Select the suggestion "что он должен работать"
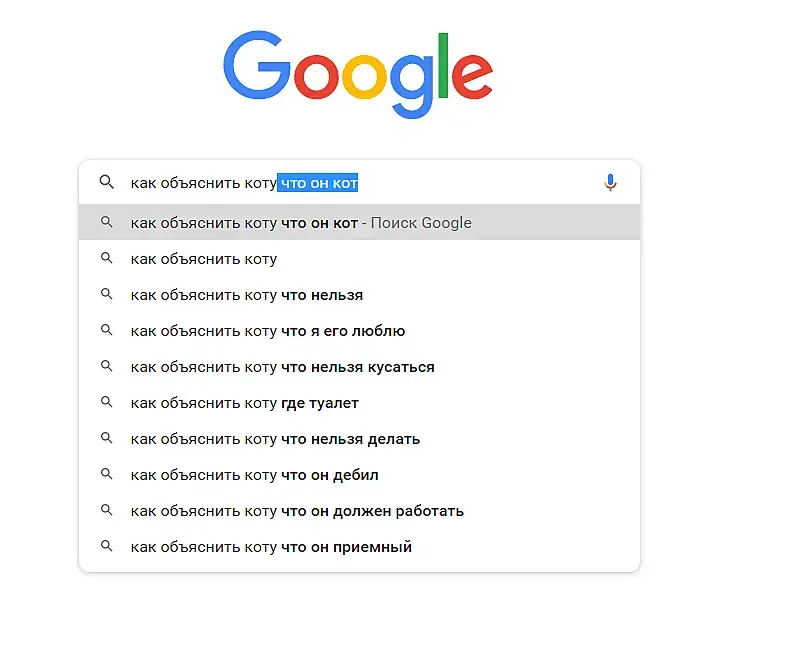This screenshot has width=801, height=647. [297, 511]
